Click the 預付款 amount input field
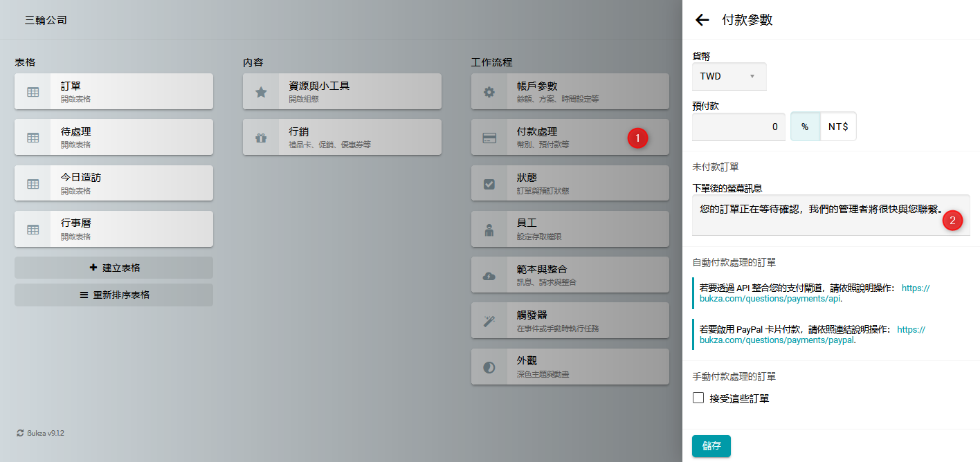This screenshot has height=462, width=980. pyautogui.click(x=738, y=127)
